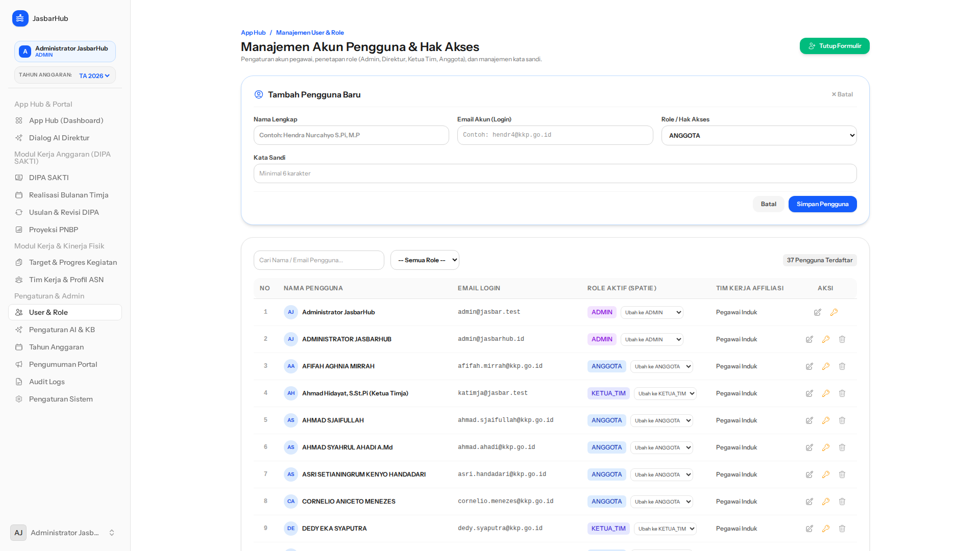Screen dimensions: 980x551
Task: Focus the Nama Lengkap input field
Action: click(x=351, y=135)
